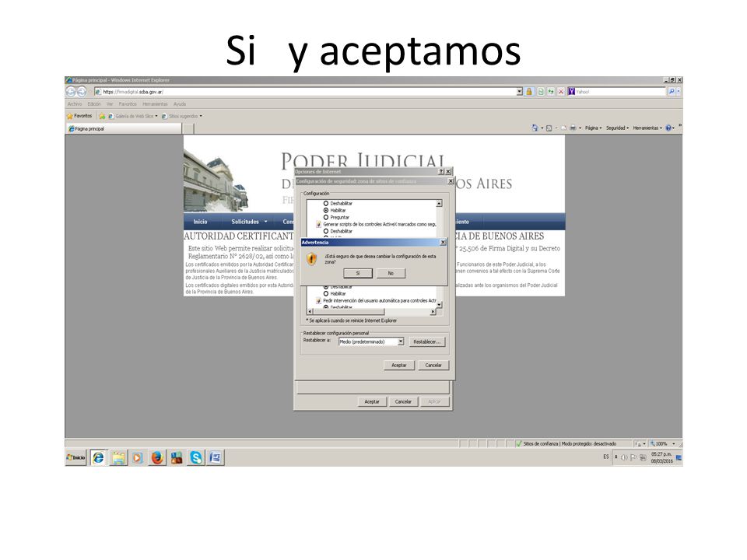The height and width of the screenshot is (560, 747).
Task: Open the Página command bar dropdown
Action: coord(593,128)
